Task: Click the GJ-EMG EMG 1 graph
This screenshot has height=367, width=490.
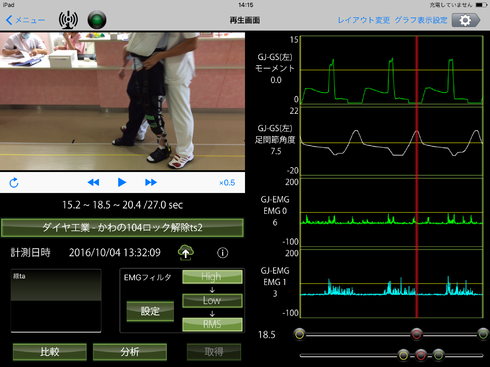Action: click(392, 283)
